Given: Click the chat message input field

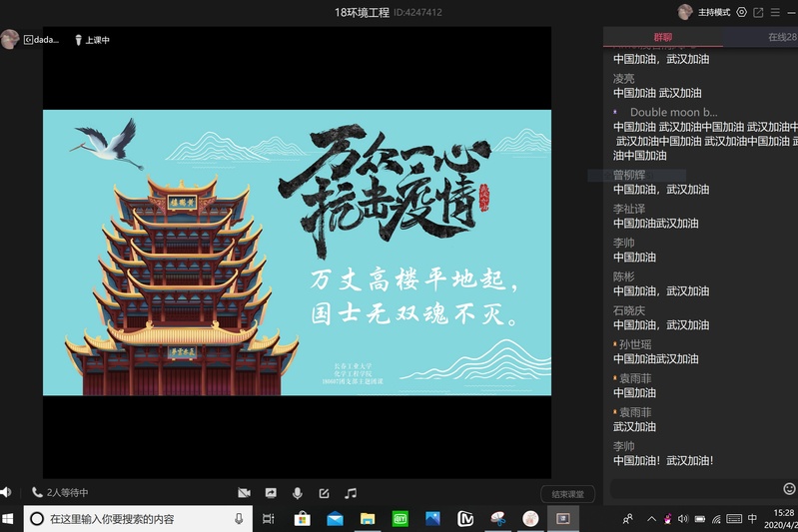Looking at the screenshot, I should [x=694, y=489].
